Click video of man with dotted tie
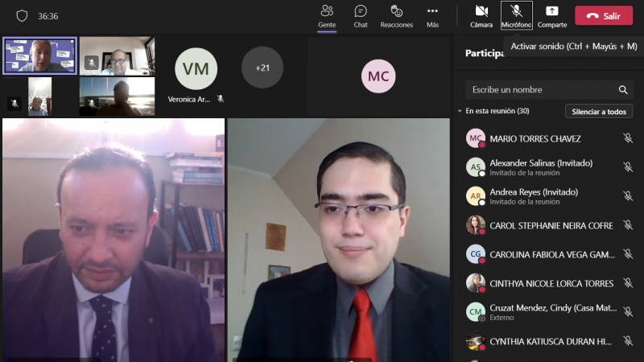Image resolution: width=644 pixels, height=362 pixels. [x=114, y=240]
